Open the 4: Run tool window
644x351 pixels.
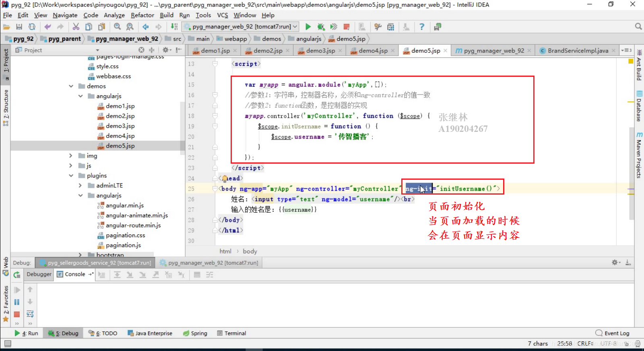tap(26, 333)
